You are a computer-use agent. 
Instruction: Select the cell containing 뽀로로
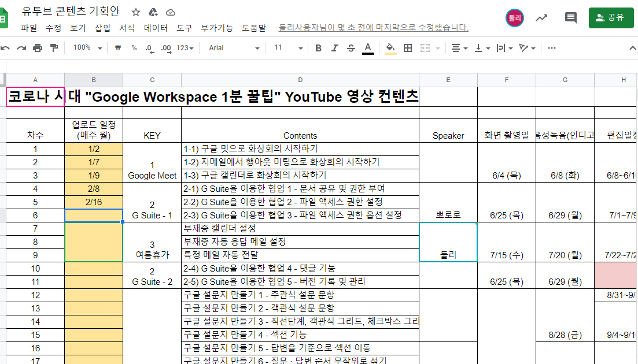point(448,202)
